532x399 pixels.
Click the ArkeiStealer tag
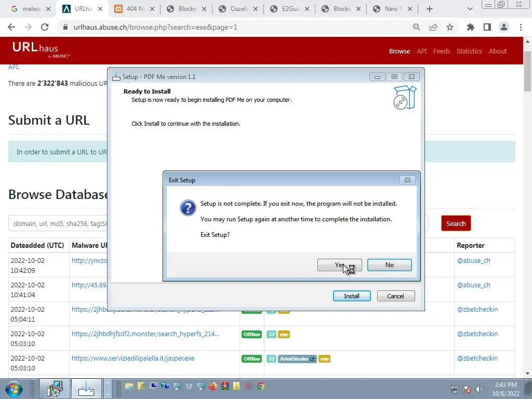(x=297, y=358)
